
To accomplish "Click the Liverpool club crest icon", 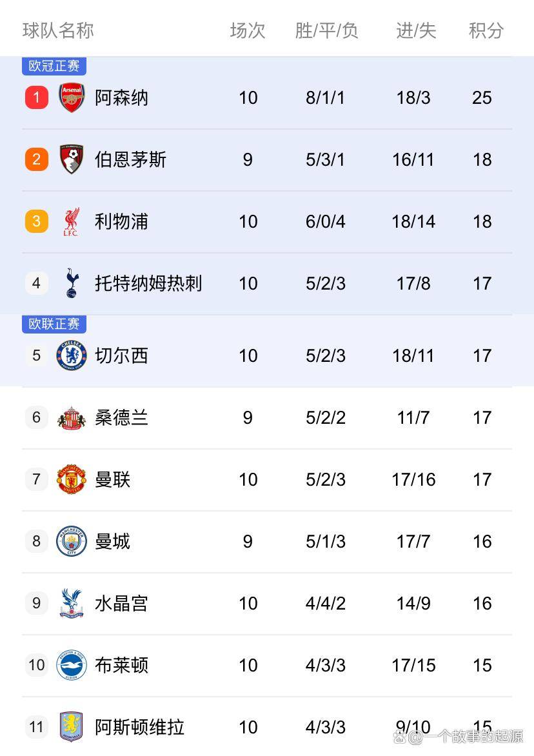I will [x=72, y=221].
